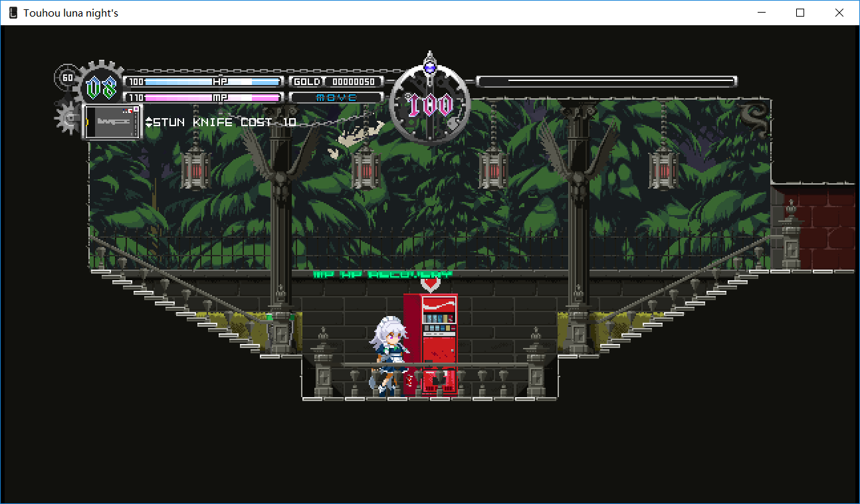Click the pink MP bar gauge
This screenshot has height=504, width=860.
(204, 98)
